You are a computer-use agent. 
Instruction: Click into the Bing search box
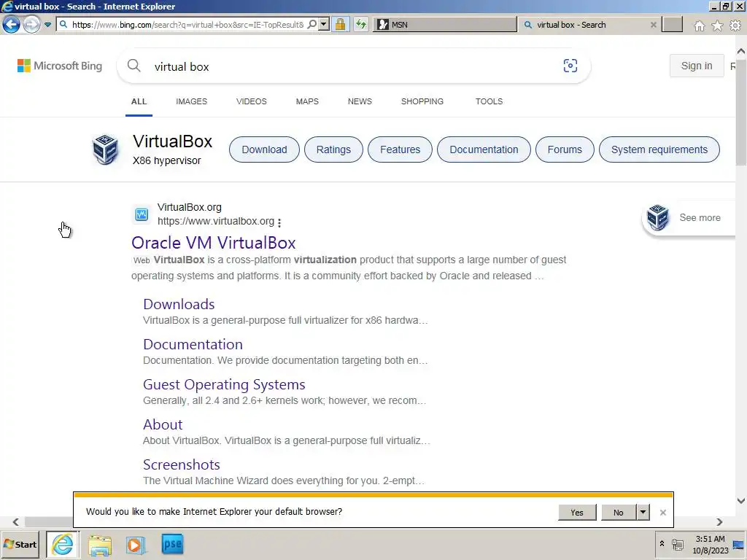click(x=352, y=66)
